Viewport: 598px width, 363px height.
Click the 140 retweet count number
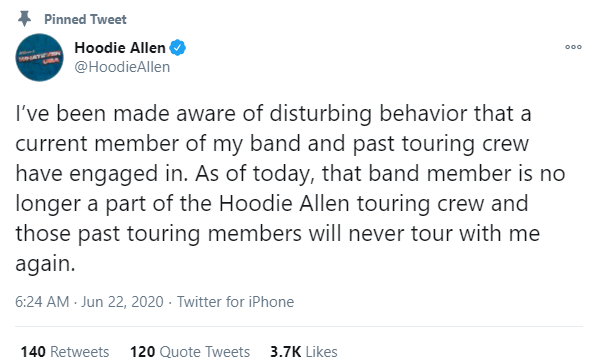[33, 351]
